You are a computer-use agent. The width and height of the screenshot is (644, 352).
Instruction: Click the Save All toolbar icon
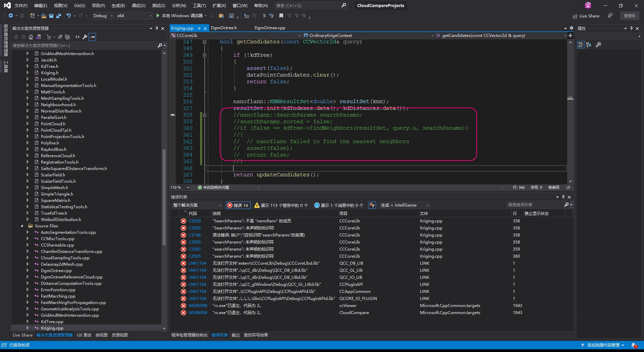(x=59, y=16)
